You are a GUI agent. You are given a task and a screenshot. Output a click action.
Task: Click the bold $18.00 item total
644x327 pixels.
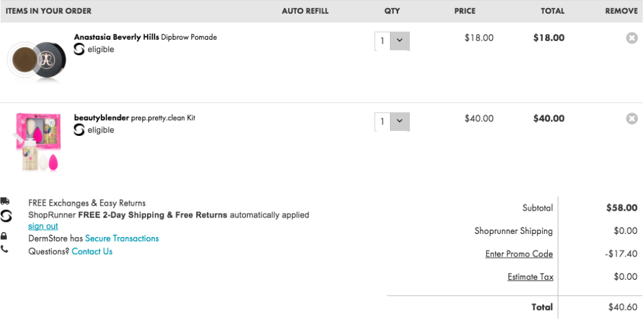548,38
